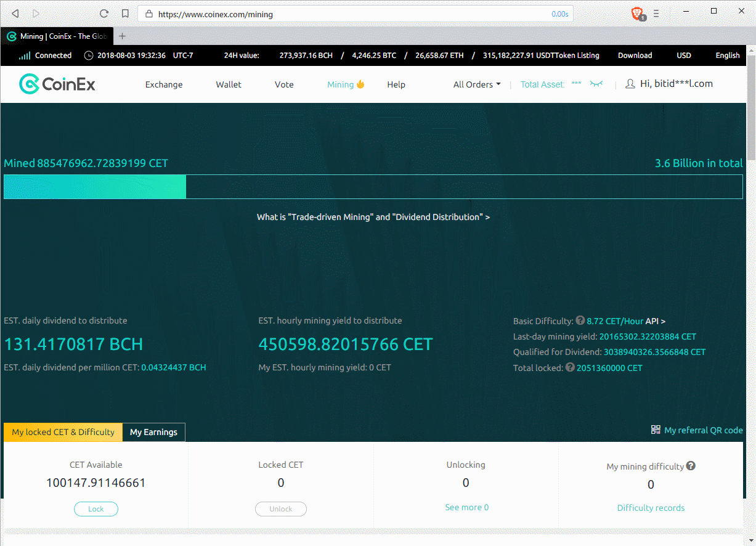
Task: Click the 100147.91146661 CET Available value
Action: click(x=96, y=483)
